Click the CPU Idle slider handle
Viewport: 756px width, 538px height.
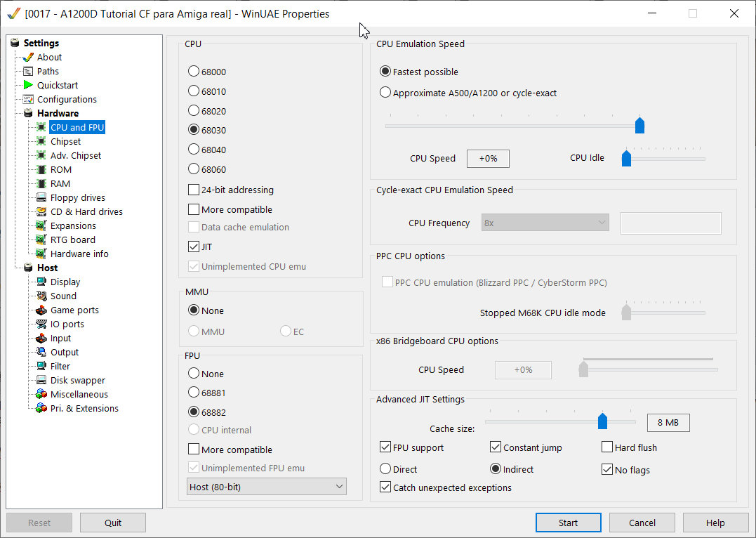point(626,157)
